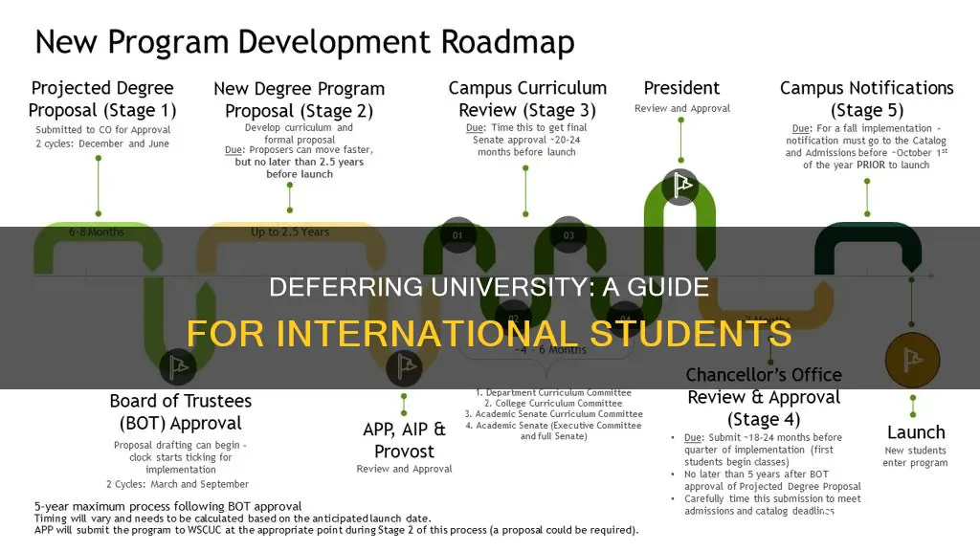The width and height of the screenshot is (980, 551).
Task: Click 'Carefully time this submission' bullet
Action: (772, 505)
